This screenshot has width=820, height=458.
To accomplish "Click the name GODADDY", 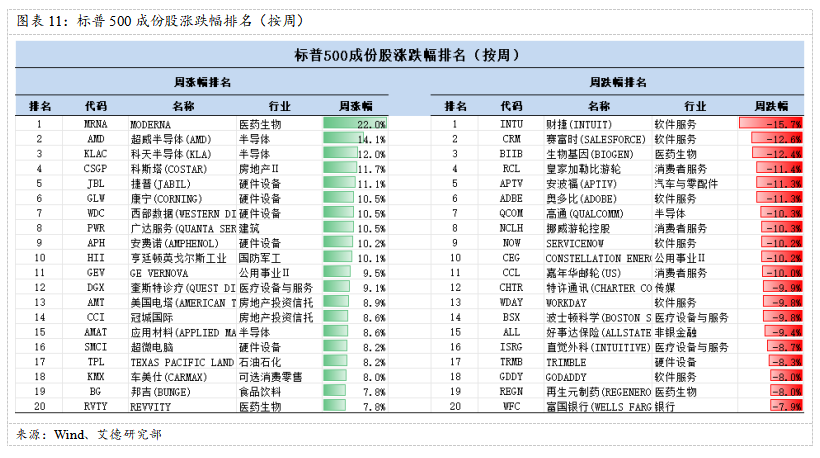I will coord(566,377).
